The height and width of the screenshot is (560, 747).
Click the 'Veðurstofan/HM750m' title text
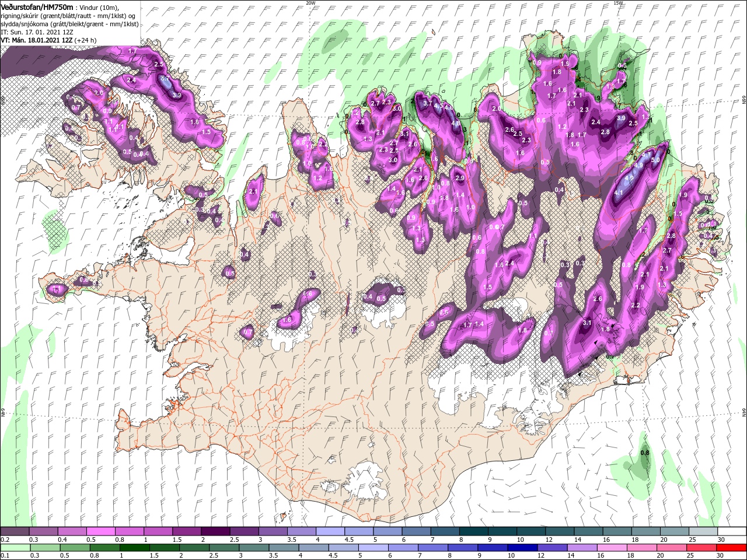coord(37,6)
